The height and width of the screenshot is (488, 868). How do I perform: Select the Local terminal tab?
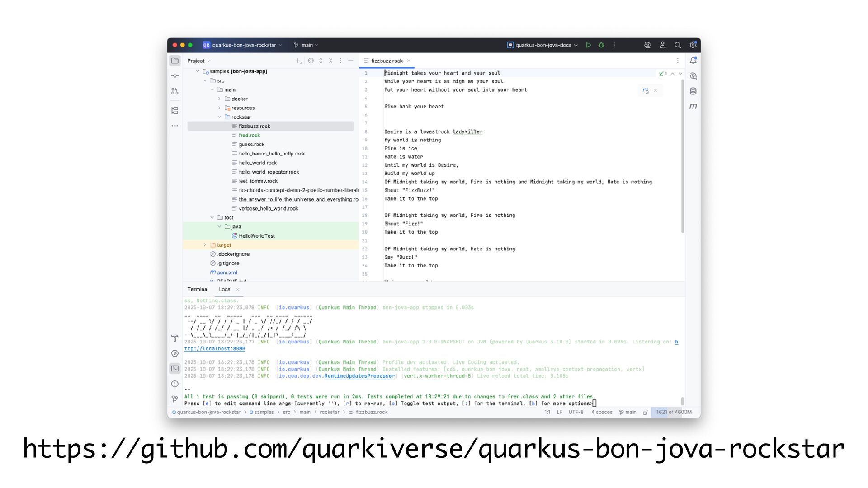225,290
